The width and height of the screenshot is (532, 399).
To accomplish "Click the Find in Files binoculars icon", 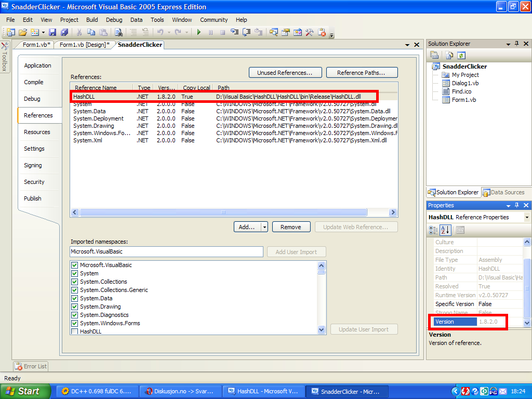I will (118, 32).
